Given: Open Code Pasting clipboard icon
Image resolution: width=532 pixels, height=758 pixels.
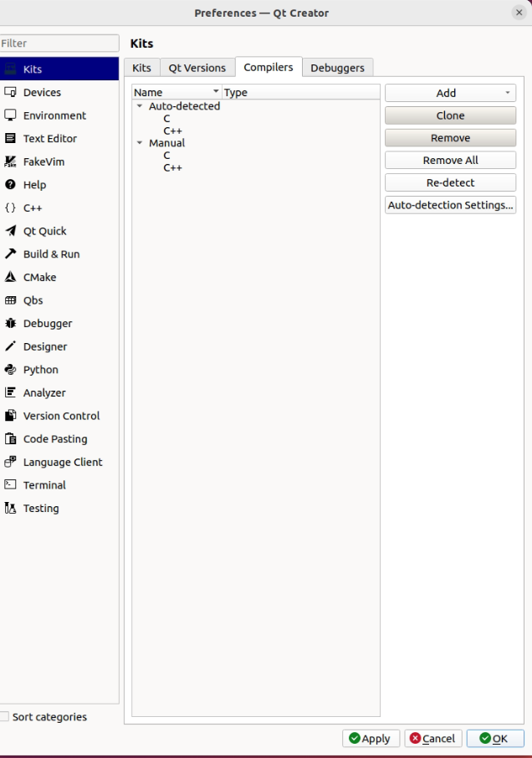Looking at the screenshot, I should [10, 438].
